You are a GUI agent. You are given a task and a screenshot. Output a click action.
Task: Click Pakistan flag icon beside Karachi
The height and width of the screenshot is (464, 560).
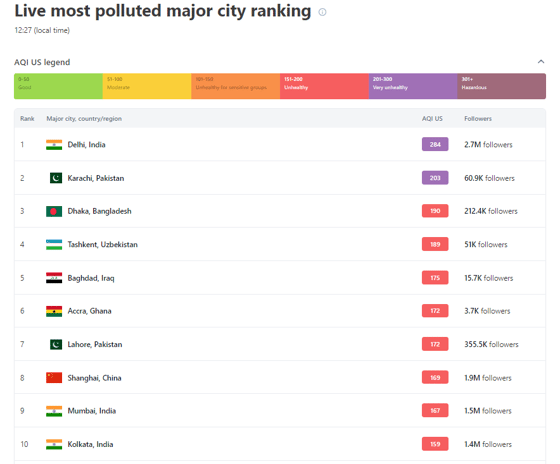[x=56, y=178]
